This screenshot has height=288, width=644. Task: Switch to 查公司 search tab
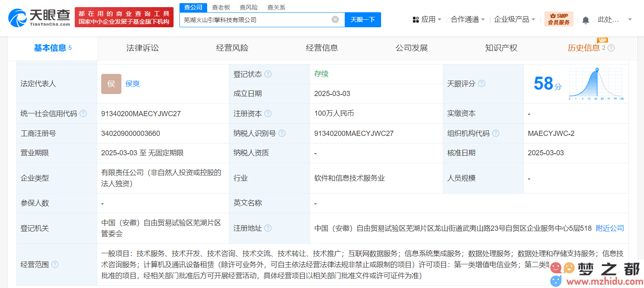(x=193, y=8)
